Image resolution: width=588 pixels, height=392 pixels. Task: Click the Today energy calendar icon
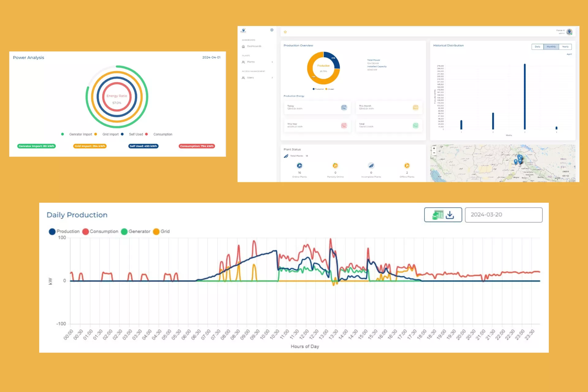click(x=344, y=107)
